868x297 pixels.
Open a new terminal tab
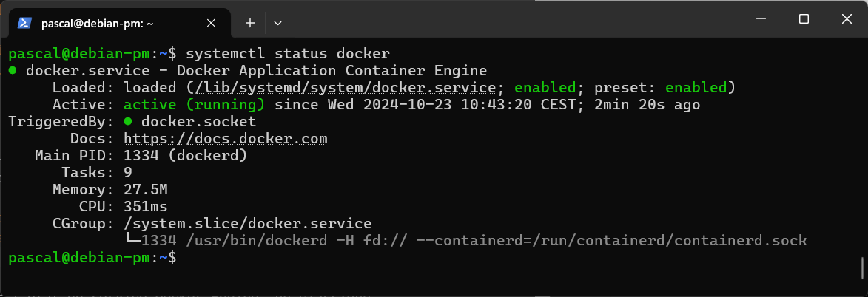(x=250, y=23)
